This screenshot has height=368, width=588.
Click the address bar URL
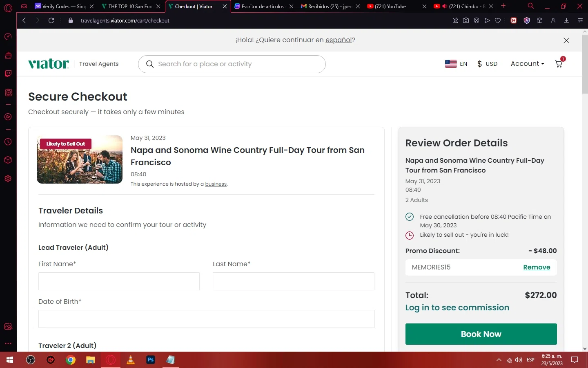[125, 20]
